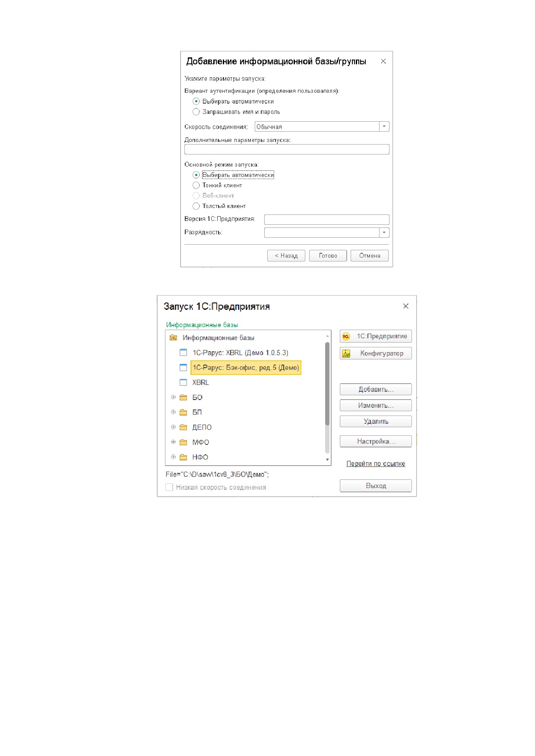This screenshot has height=756, width=535.
Task: Click the 'ДЕПО' folder label
Action: [x=202, y=427]
